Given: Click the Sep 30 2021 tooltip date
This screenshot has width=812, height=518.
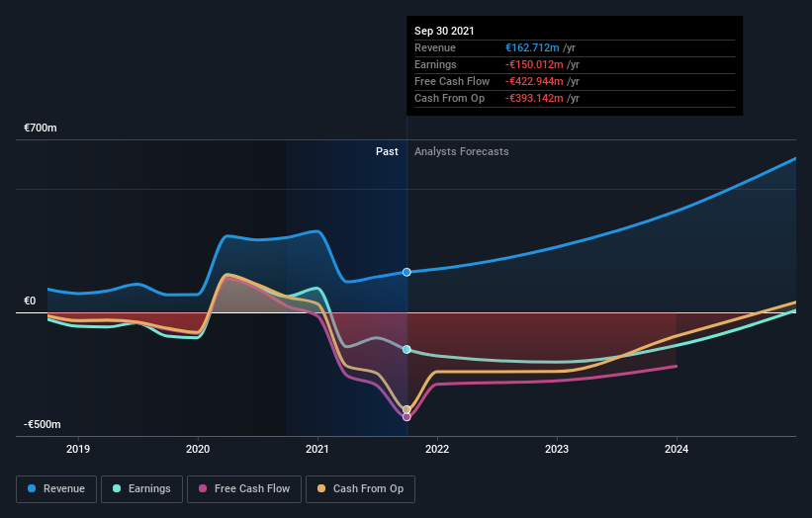Looking at the screenshot, I should 444,31.
